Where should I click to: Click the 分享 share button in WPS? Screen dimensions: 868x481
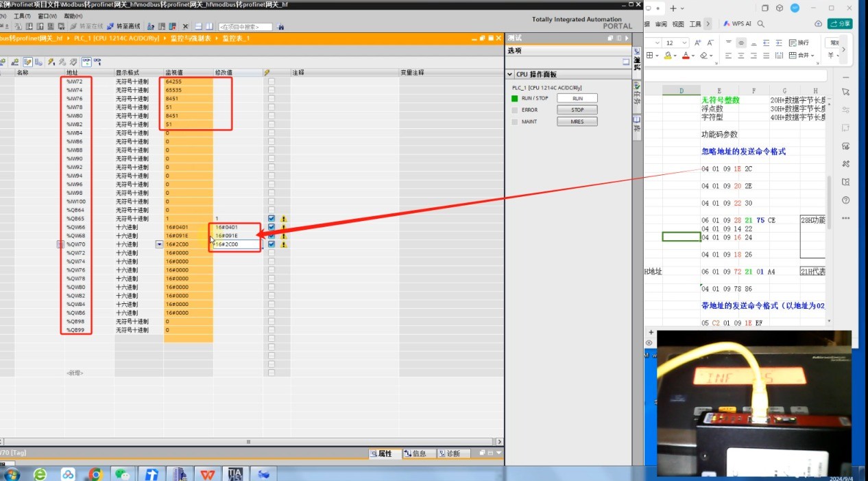(840, 23)
